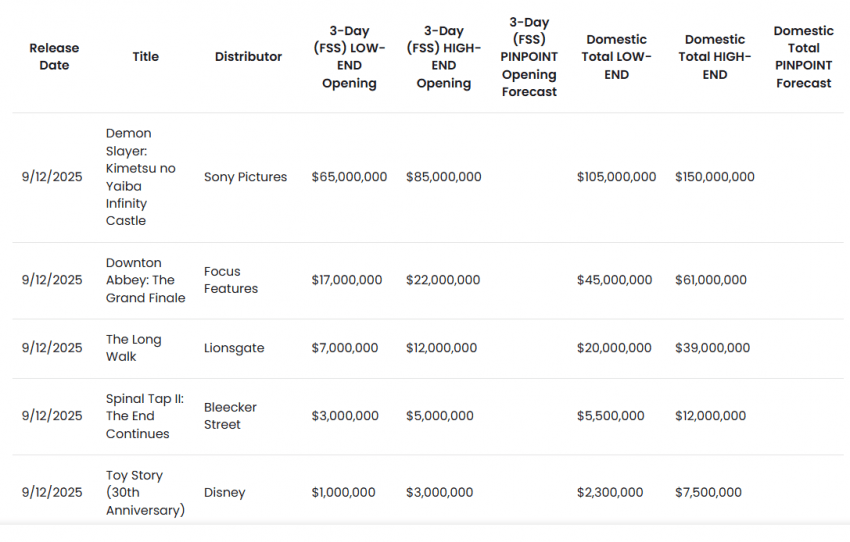Click the $65,000,000 low-end opening value
The height and width of the screenshot is (542, 850).
349,177
